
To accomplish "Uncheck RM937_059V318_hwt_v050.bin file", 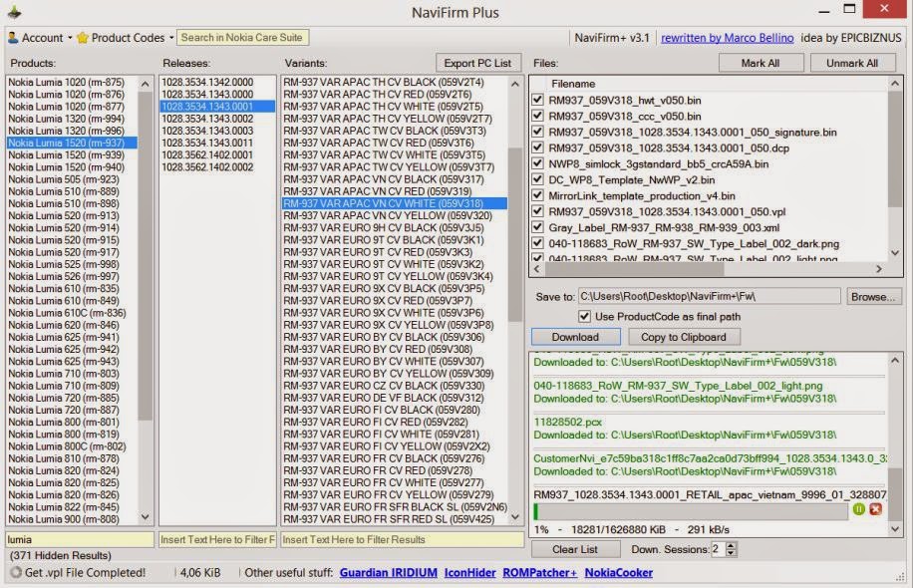I will 538,100.
